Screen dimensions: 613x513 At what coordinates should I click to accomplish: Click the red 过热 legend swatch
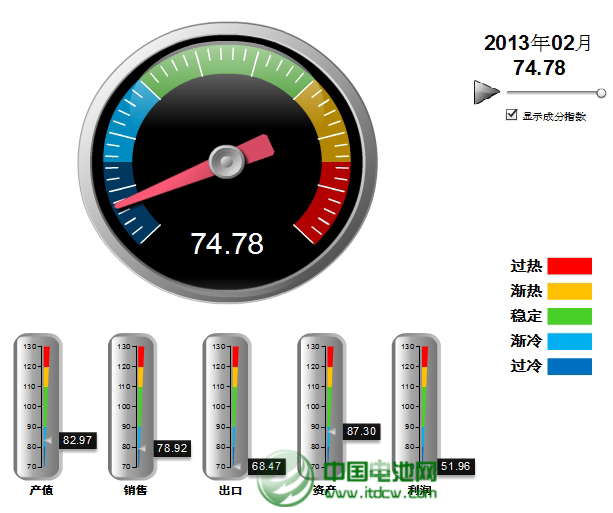[569, 266]
